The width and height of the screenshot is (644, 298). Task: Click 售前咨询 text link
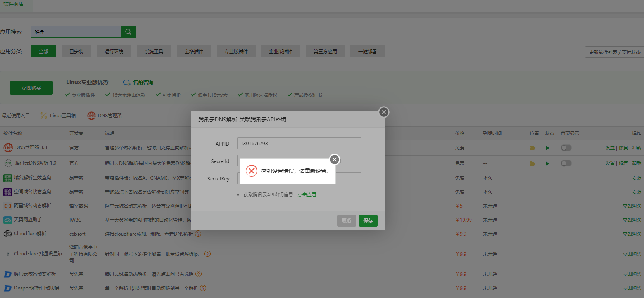point(143,82)
